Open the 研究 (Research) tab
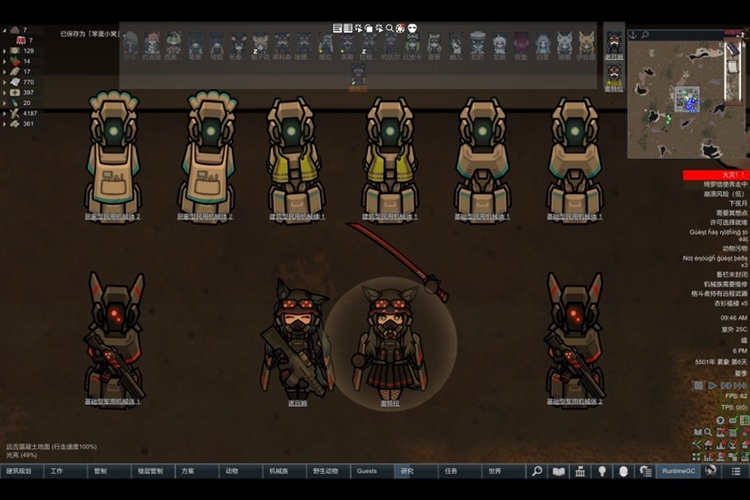 point(408,471)
